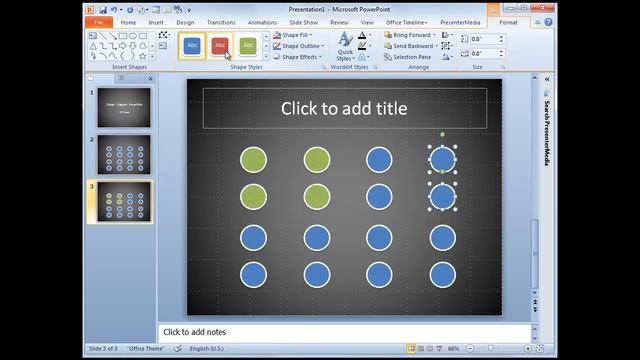Click the English (U.S.) language indicator
640x360 pixels.
coord(207,349)
